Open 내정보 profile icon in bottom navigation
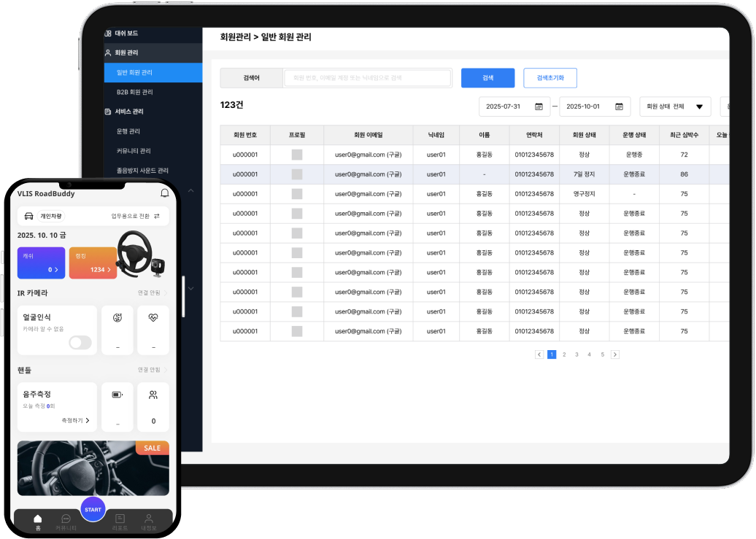The height and width of the screenshot is (539, 756). (149, 521)
